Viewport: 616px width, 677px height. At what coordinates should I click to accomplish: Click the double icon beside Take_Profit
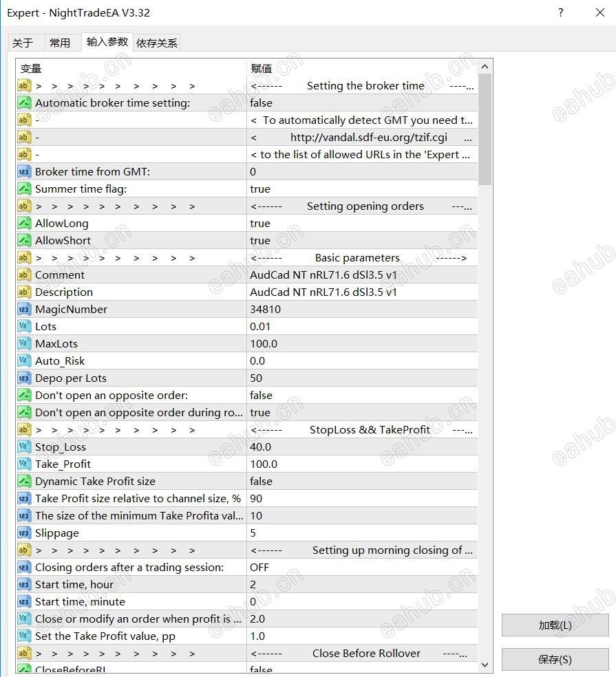(24, 464)
